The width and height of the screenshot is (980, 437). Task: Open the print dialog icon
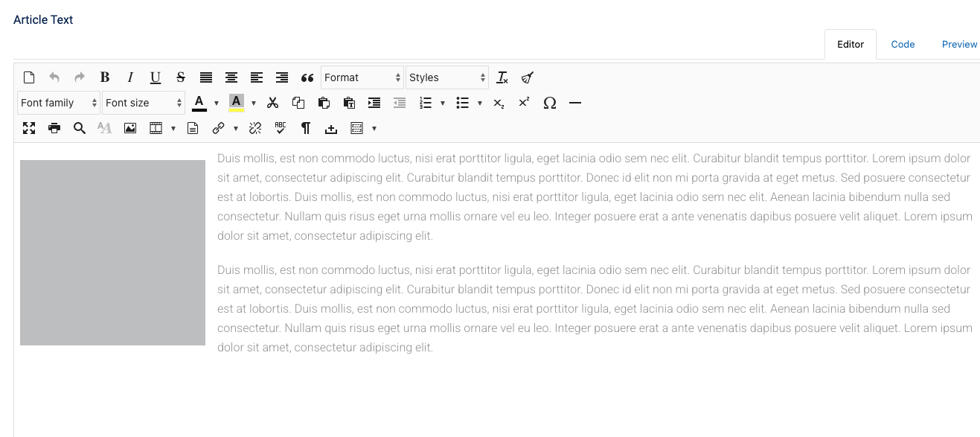[54, 128]
